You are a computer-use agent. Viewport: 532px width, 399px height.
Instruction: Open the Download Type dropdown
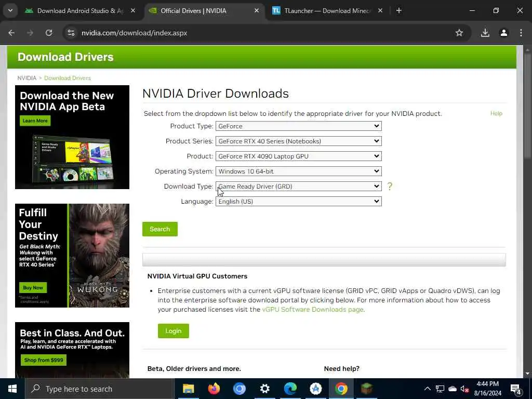pos(299,187)
